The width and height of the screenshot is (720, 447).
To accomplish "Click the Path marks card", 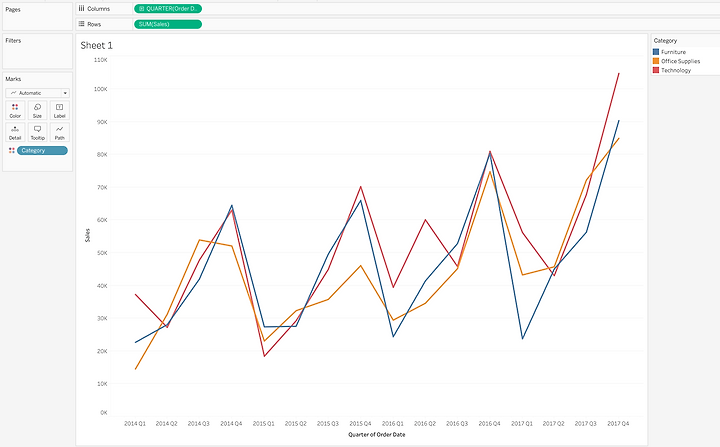I will [x=59, y=132].
